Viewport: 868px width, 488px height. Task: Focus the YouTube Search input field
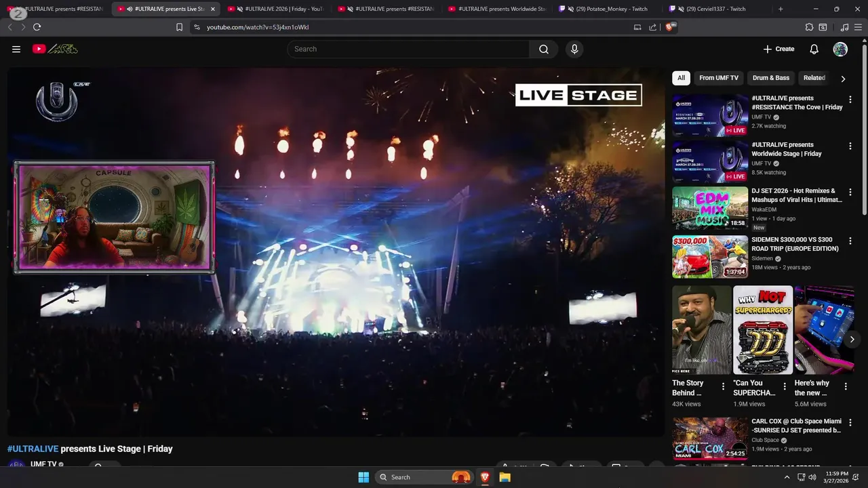[408, 49]
